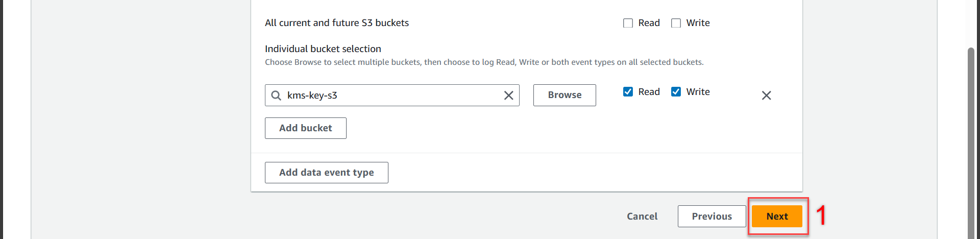Proceed by clicking the orange Next button

click(x=777, y=217)
